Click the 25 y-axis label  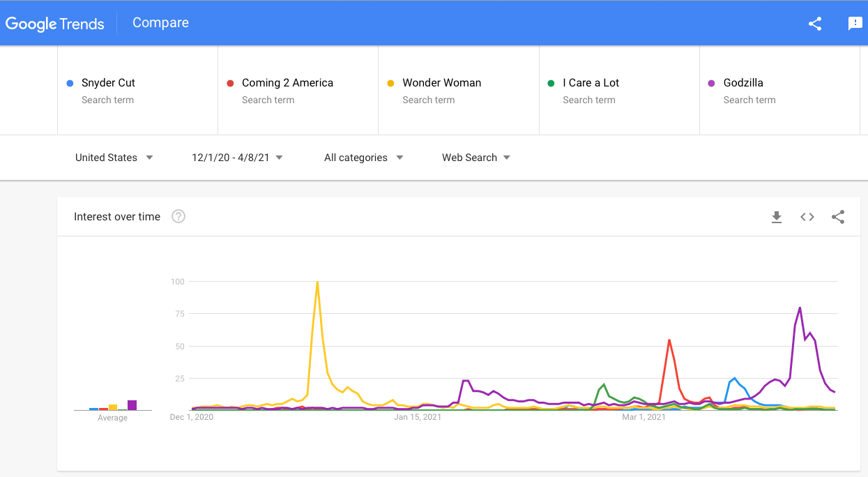point(180,379)
